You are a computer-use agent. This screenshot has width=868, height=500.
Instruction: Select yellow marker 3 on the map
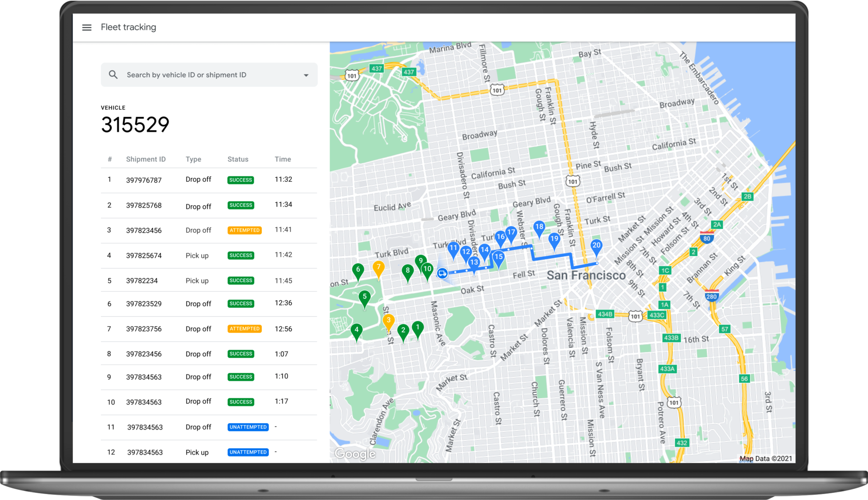(x=388, y=320)
